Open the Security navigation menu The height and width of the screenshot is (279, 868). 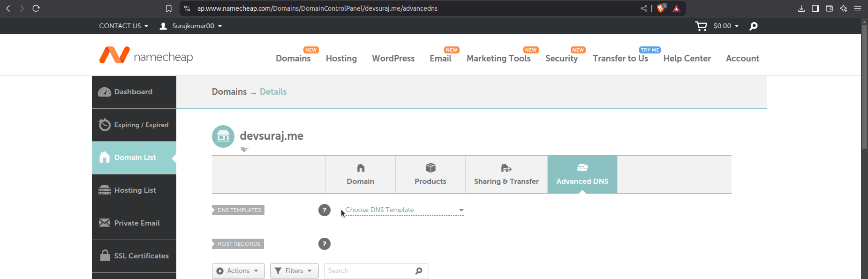click(561, 59)
